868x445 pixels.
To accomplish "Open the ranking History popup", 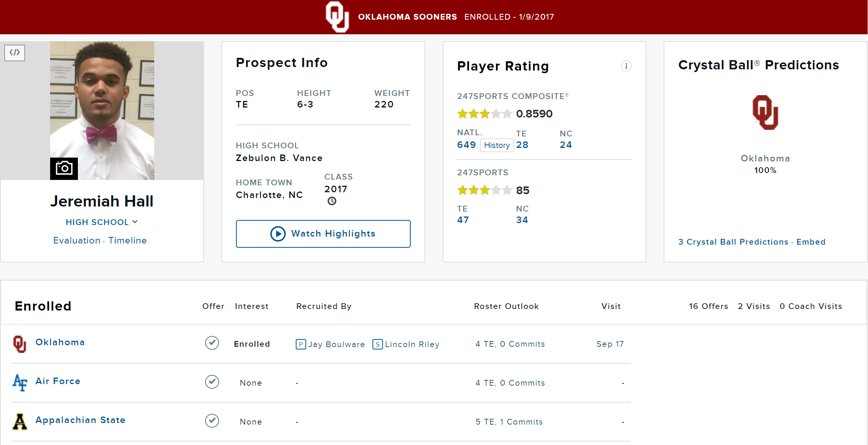I will 497,145.
